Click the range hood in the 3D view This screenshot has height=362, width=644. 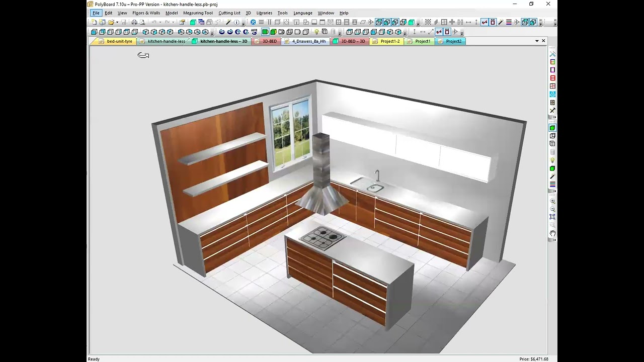click(322, 173)
